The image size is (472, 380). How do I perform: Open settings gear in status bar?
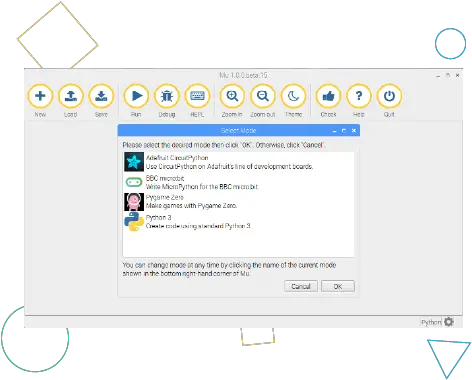pyautogui.click(x=449, y=322)
